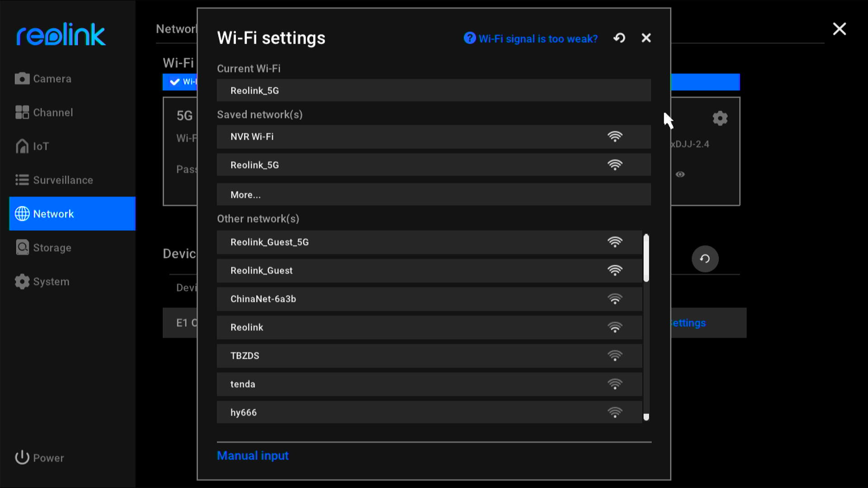Enable Reolink_5G saved network
The image size is (868, 488).
434,165
